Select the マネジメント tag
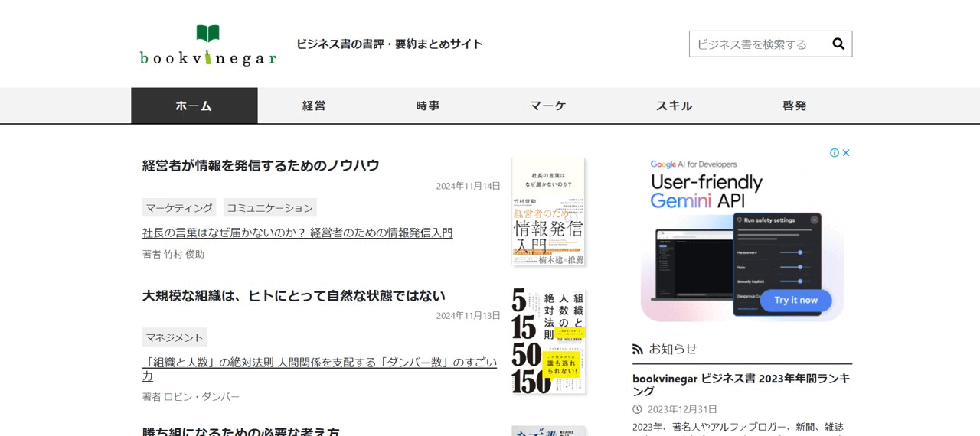 [175, 337]
